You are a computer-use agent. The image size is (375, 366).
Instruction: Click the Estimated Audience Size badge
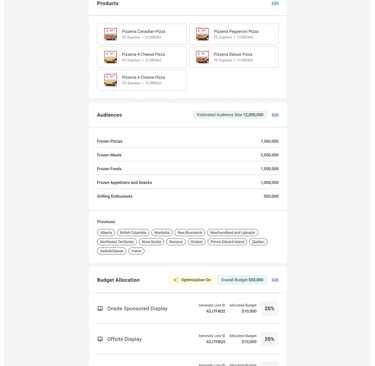[230, 115]
